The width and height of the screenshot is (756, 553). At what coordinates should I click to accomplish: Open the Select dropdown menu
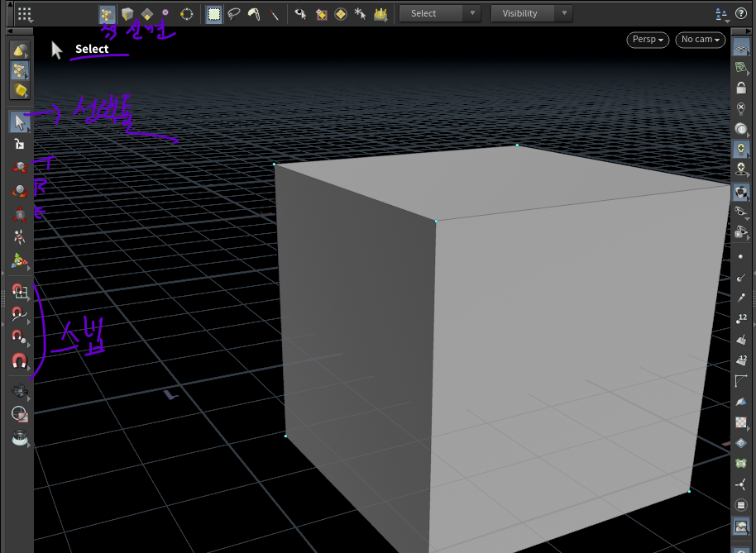tap(440, 13)
